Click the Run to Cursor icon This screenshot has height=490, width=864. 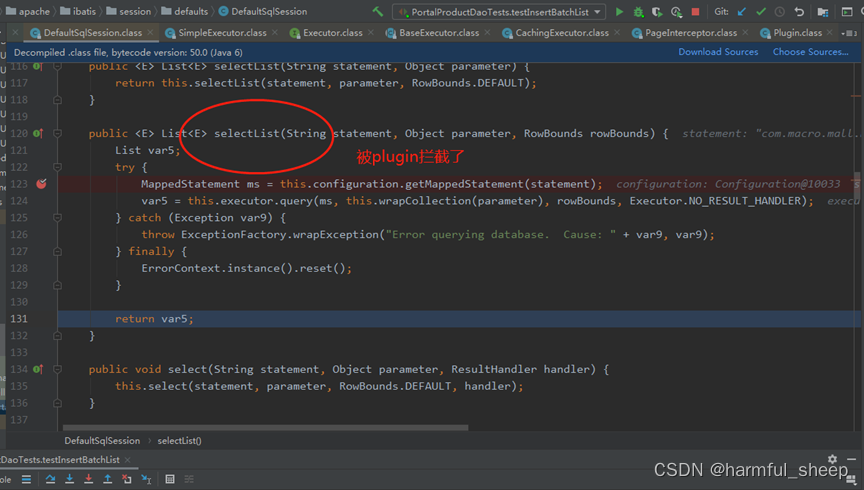click(146, 479)
